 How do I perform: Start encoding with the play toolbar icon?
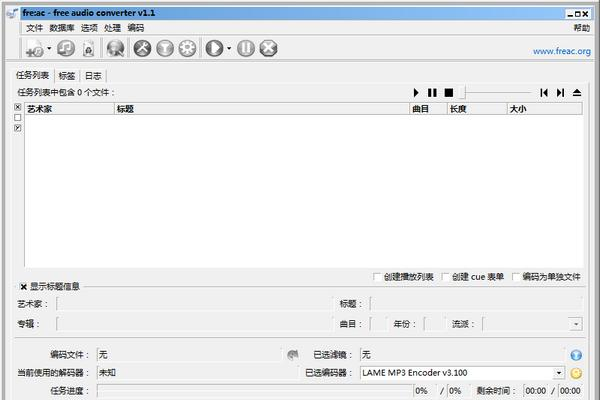click(x=214, y=49)
